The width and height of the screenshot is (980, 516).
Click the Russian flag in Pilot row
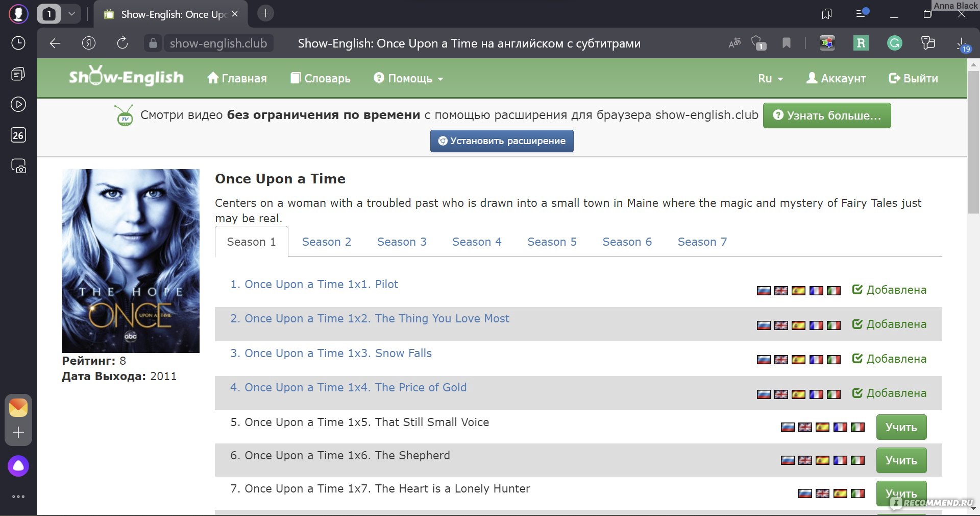click(x=764, y=291)
